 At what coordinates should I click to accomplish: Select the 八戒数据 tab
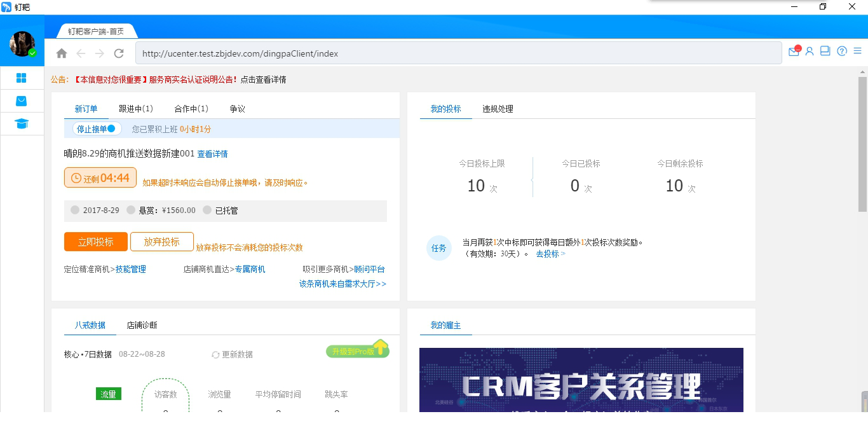click(x=90, y=325)
